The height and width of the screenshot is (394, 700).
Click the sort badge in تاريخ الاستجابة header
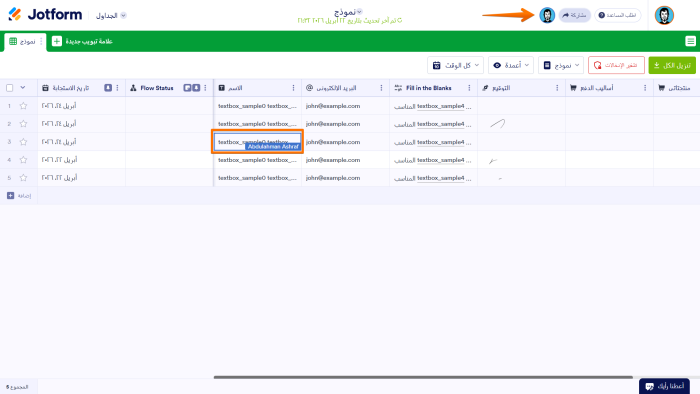[x=108, y=88]
